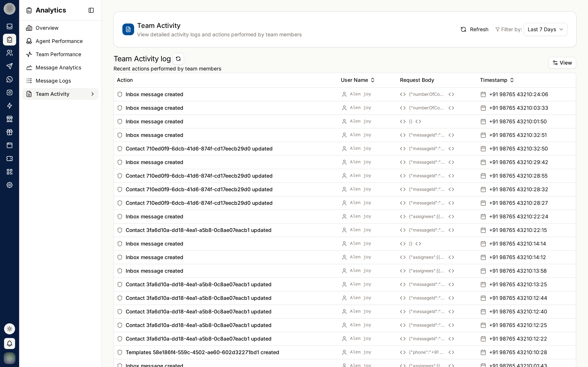Toggle the light/dark theme sun button

point(10,329)
